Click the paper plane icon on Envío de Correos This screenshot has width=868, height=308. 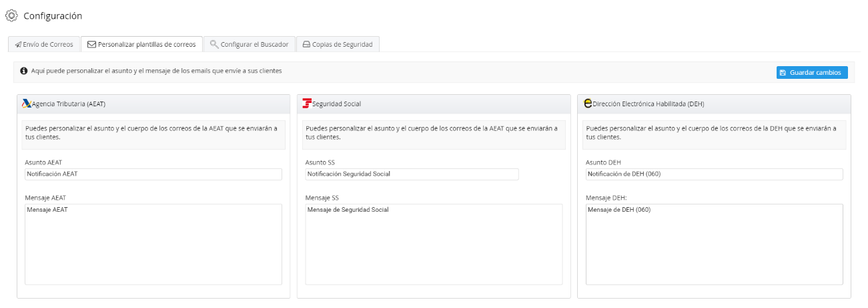(x=18, y=45)
